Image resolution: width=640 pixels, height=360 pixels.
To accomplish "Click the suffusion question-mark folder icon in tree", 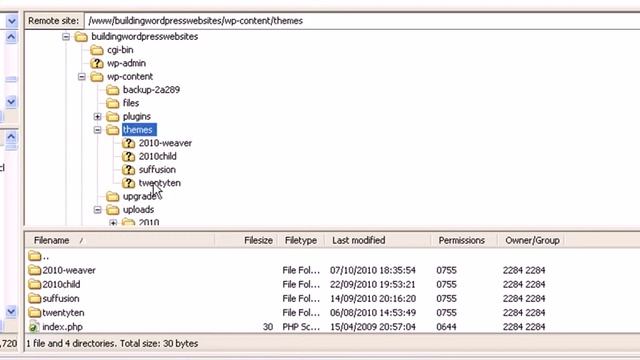I will 129,170.
